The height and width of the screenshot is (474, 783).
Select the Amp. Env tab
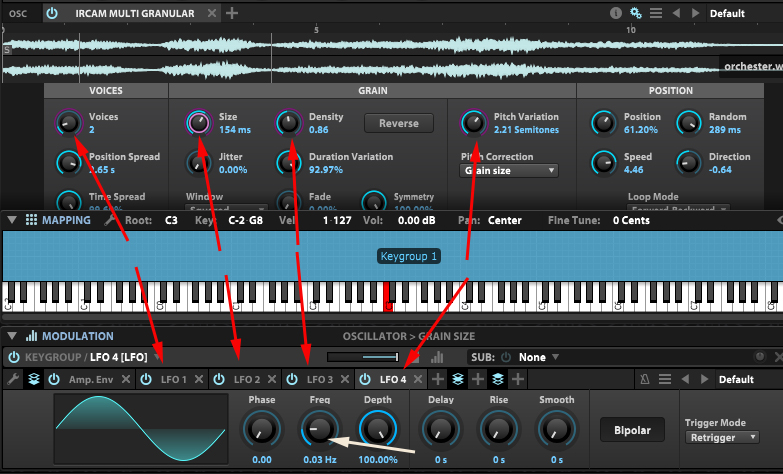[91, 380]
